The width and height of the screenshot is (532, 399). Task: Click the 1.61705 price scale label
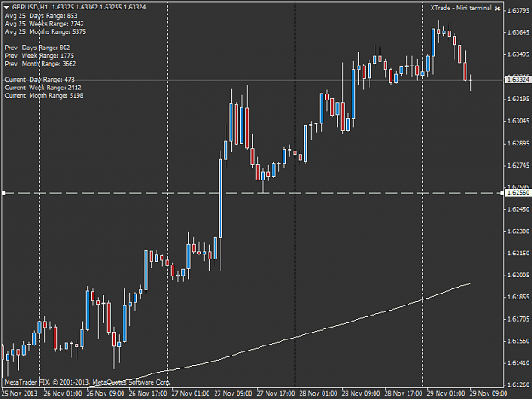518,319
